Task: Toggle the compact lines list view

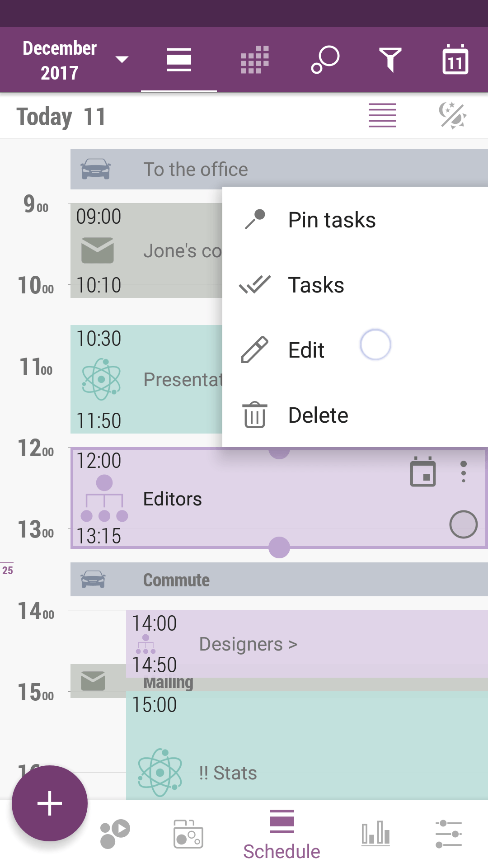Action: click(x=382, y=116)
